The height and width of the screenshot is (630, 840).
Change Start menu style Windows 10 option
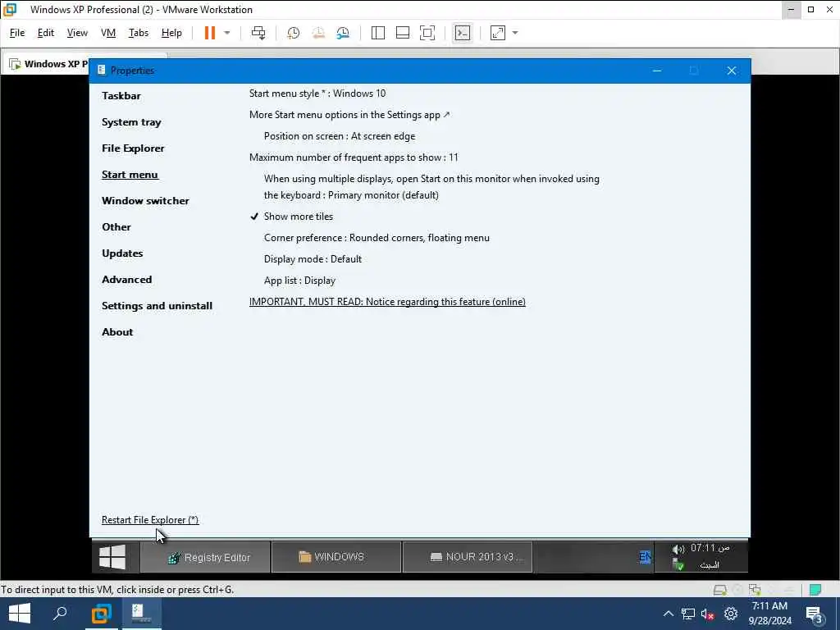[317, 94]
